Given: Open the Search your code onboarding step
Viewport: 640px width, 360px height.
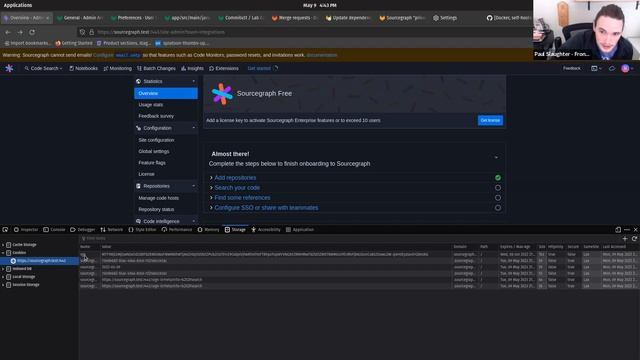Looking at the screenshot, I should click(x=237, y=188).
